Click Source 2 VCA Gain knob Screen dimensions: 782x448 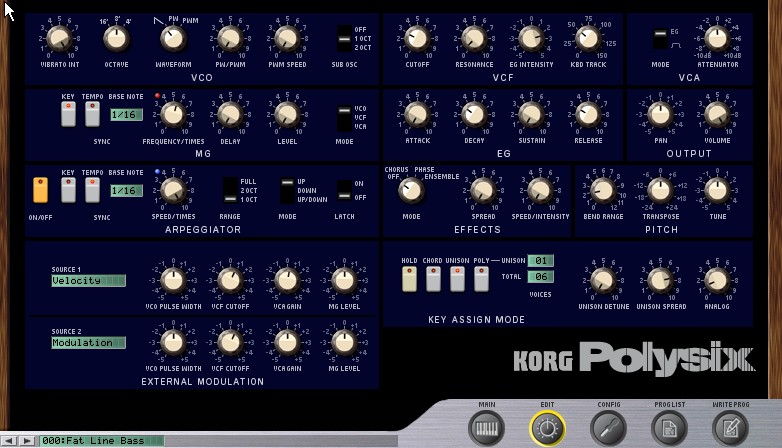click(x=287, y=343)
